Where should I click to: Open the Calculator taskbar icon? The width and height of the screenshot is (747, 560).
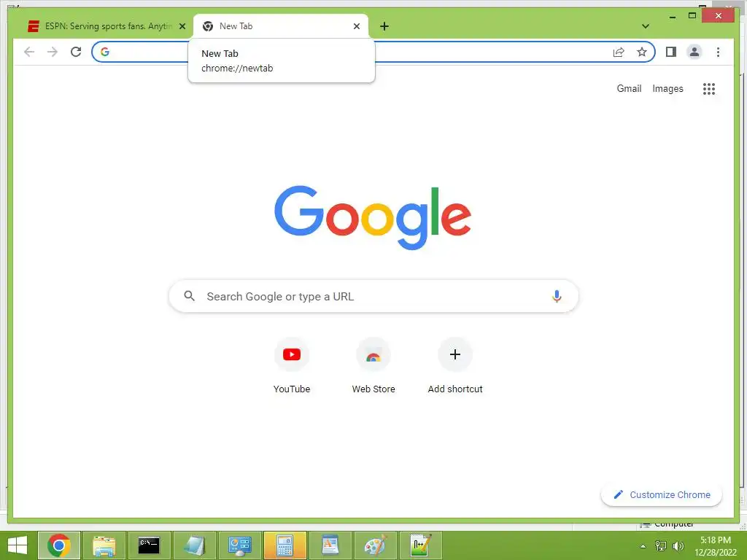tap(285, 545)
